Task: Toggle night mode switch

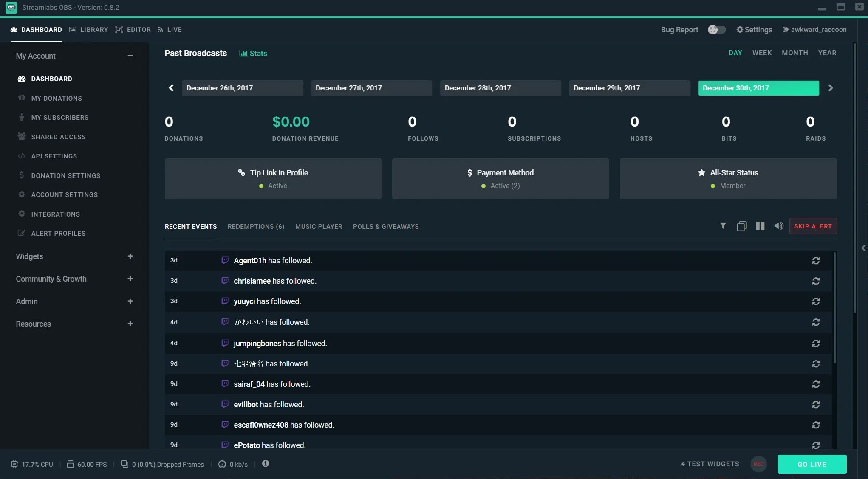Action: (x=716, y=30)
